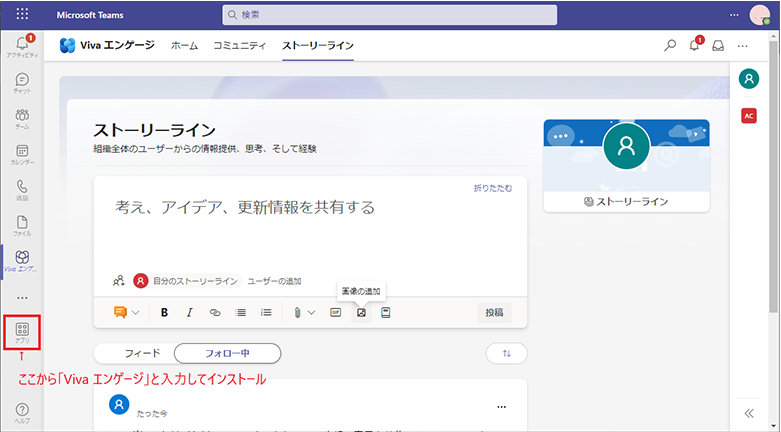Go to the ホーム tab
This screenshot has height=432, width=781.
[184, 45]
